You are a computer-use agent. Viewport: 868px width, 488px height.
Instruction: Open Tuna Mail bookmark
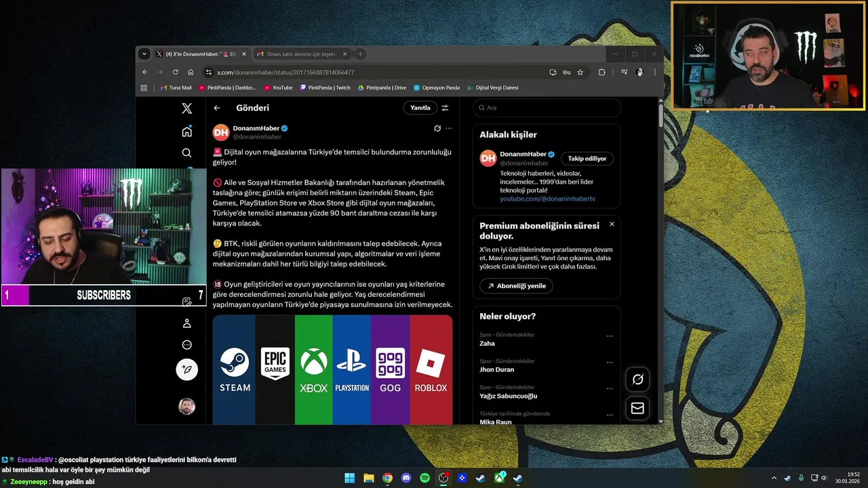click(x=176, y=87)
